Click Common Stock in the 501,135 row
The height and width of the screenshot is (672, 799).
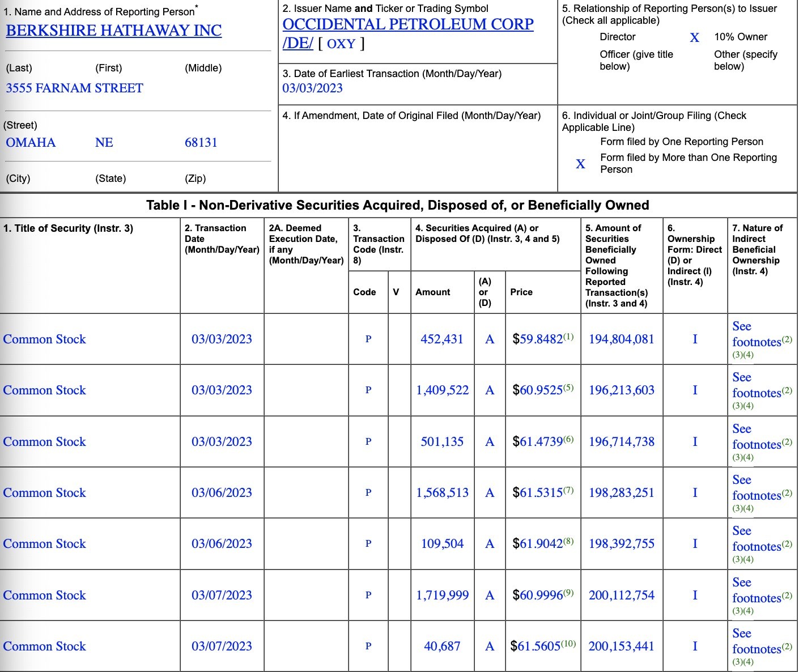coord(44,442)
